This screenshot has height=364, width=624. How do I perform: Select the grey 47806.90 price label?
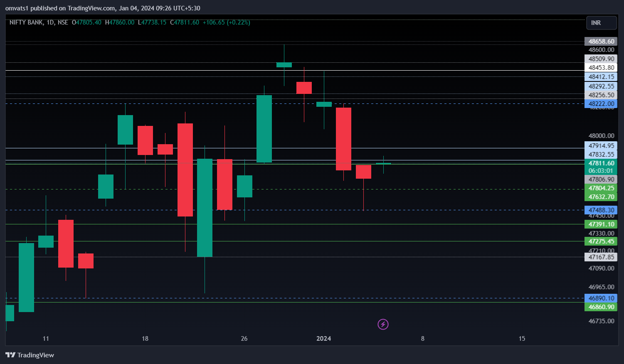tap(601, 179)
